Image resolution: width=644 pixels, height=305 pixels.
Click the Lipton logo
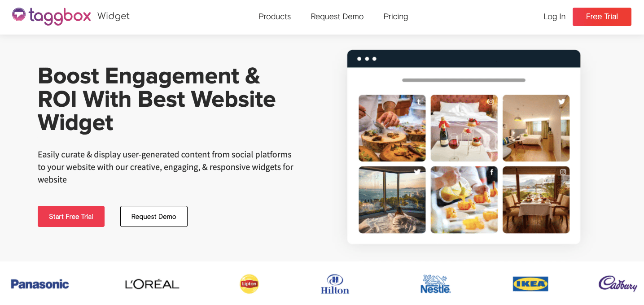[249, 284]
